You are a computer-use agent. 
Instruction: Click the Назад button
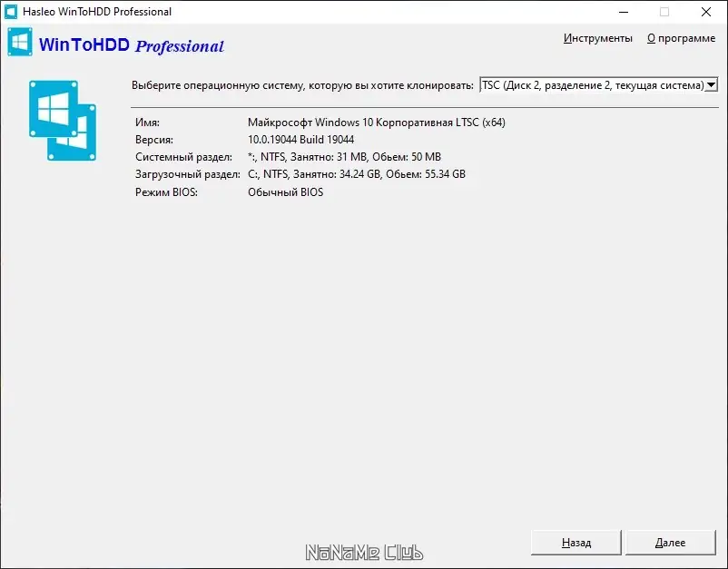(576, 543)
